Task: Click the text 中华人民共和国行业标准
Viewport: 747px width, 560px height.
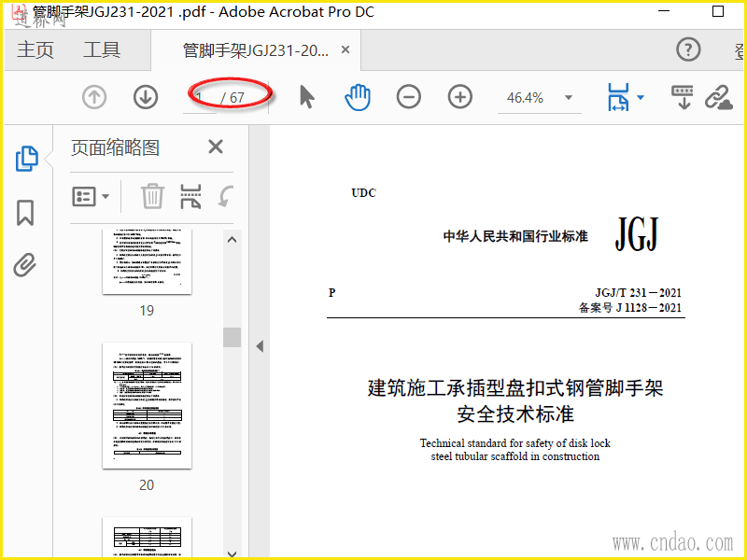Action: coord(515,236)
